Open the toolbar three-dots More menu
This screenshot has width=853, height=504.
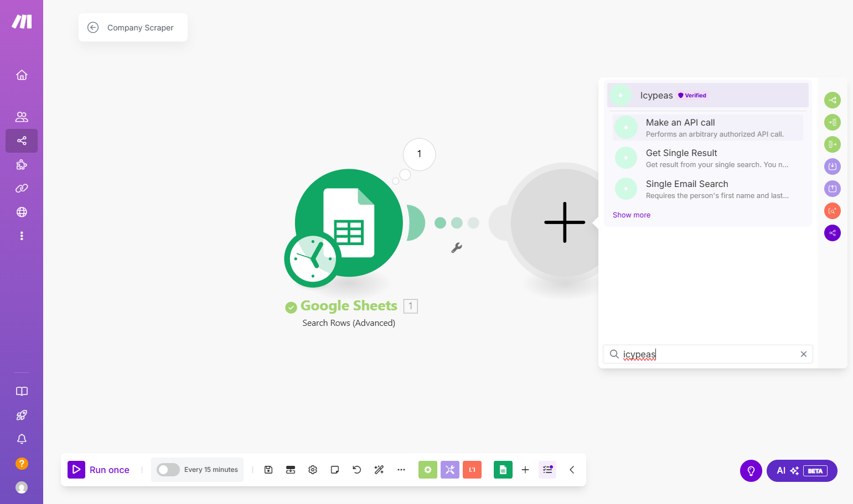click(x=401, y=470)
